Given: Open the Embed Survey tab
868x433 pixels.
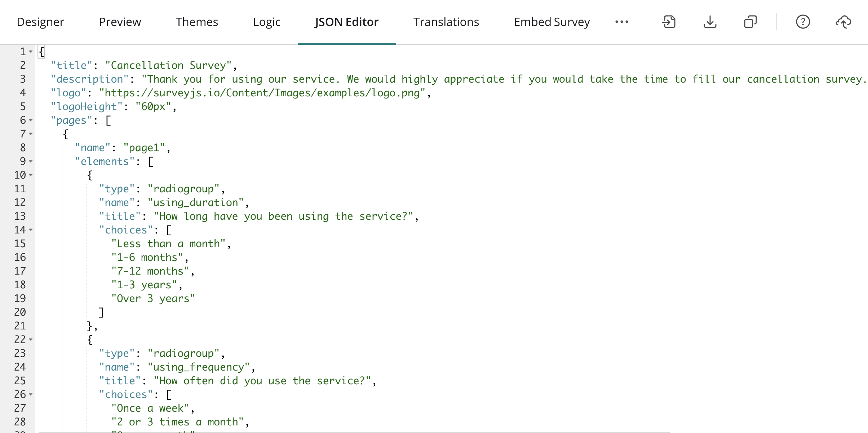Looking at the screenshot, I should 552,22.
